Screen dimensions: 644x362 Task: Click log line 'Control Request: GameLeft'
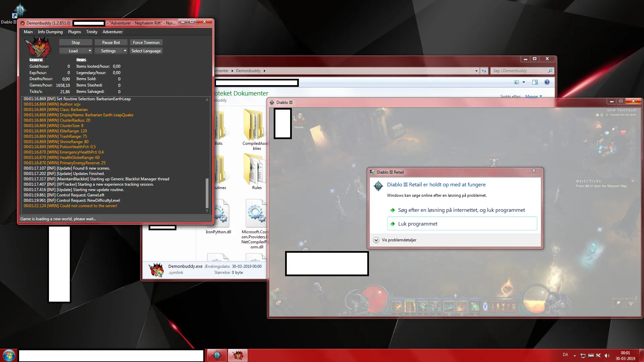[x=64, y=195]
